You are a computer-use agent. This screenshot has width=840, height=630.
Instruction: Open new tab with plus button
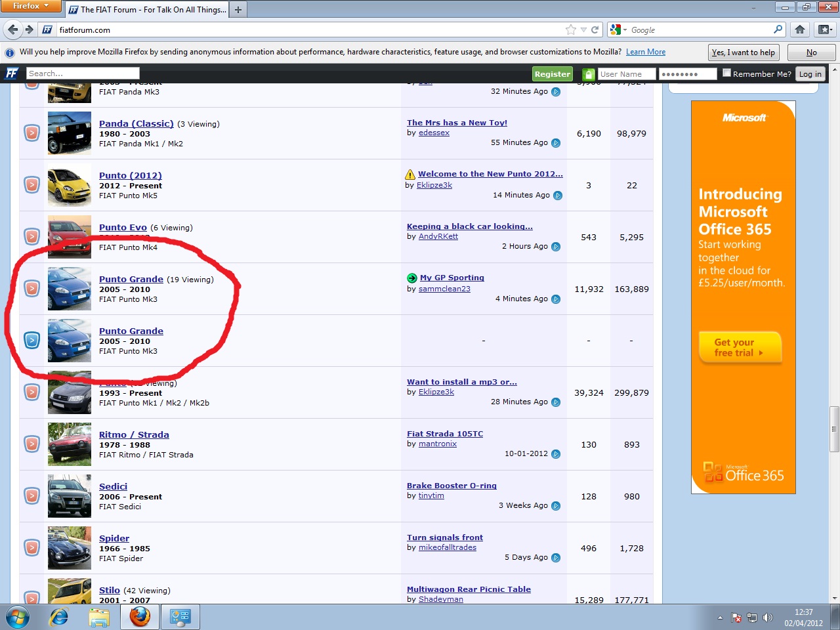click(238, 9)
